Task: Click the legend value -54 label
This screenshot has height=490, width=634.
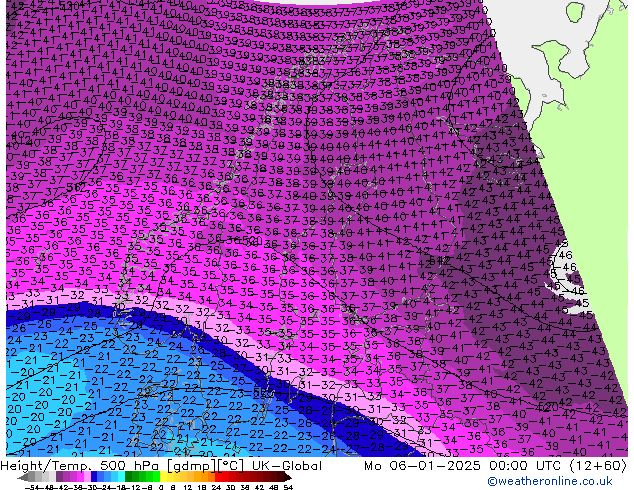Action: (x=32, y=488)
